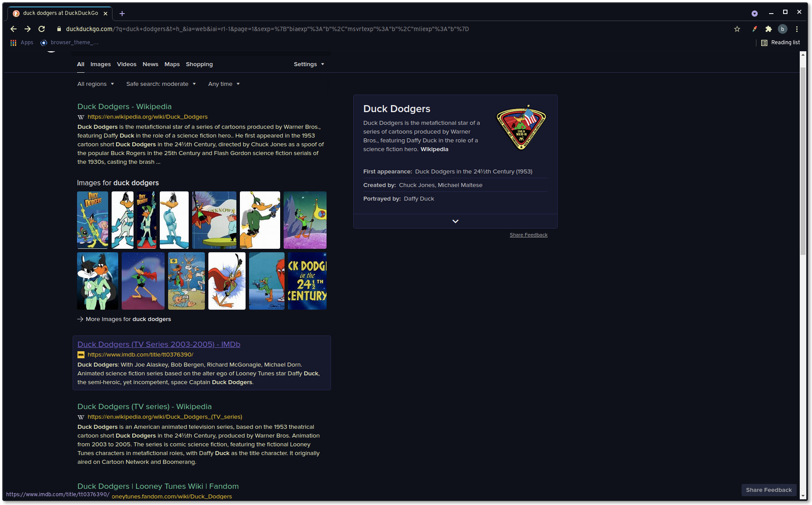The width and height of the screenshot is (812, 505).
Task: Open the browser_theme bookmark
Action: [69, 42]
